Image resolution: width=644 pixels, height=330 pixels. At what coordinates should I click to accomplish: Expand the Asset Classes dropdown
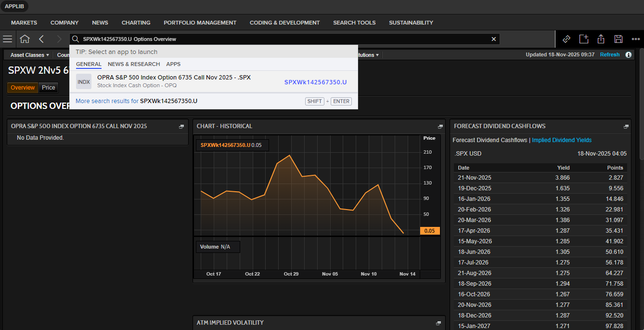coord(30,55)
